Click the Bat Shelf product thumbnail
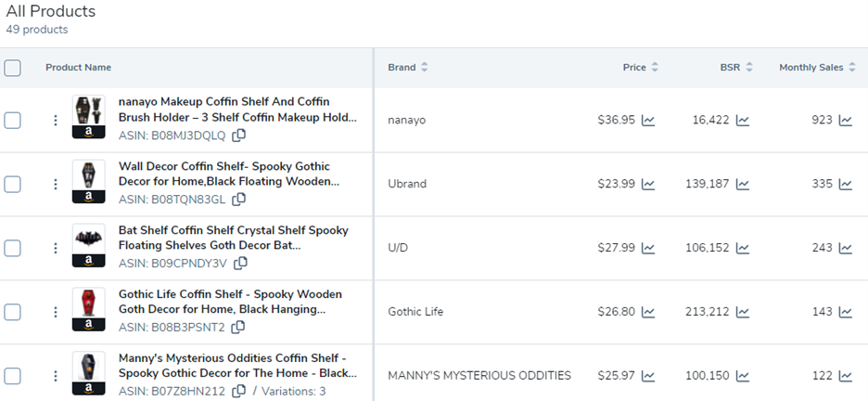Image resolution: width=868 pixels, height=401 pixels. (89, 245)
